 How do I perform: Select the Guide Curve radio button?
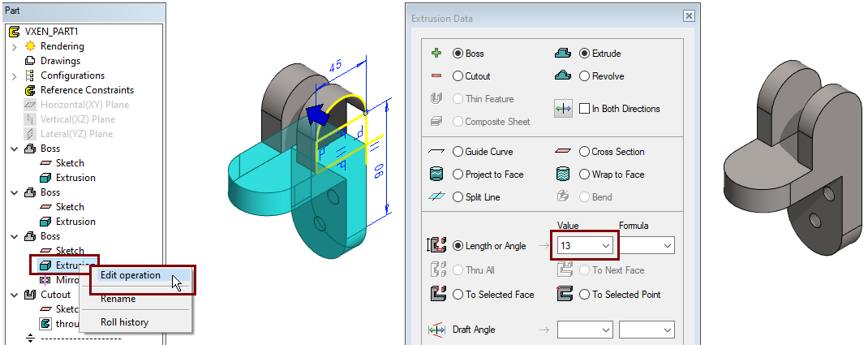tap(458, 152)
